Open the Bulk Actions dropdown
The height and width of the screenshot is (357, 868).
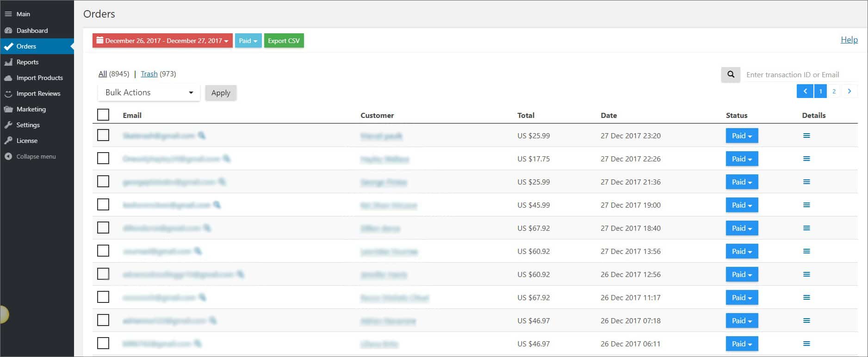click(x=149, y=92)
